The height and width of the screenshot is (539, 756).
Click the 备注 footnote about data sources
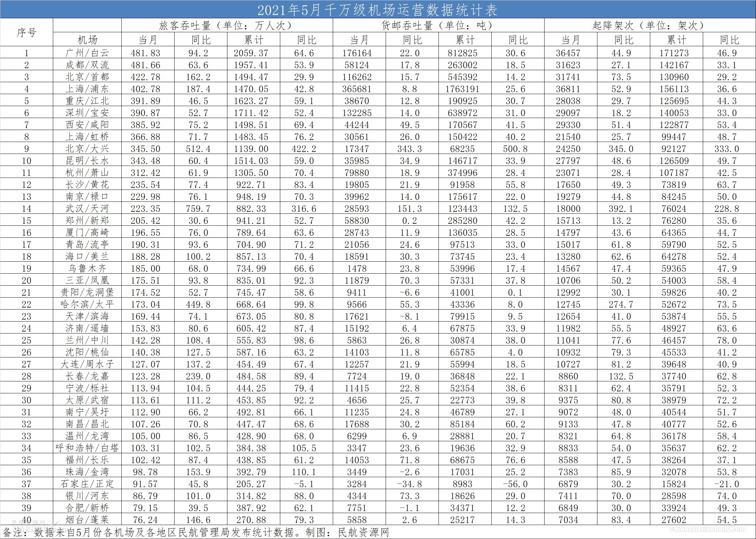(196, 532)
